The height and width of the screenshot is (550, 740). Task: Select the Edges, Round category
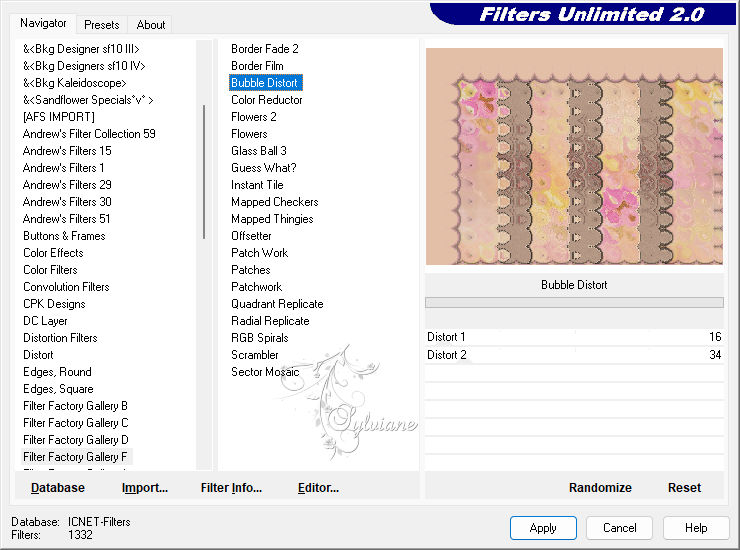point(58,372)
